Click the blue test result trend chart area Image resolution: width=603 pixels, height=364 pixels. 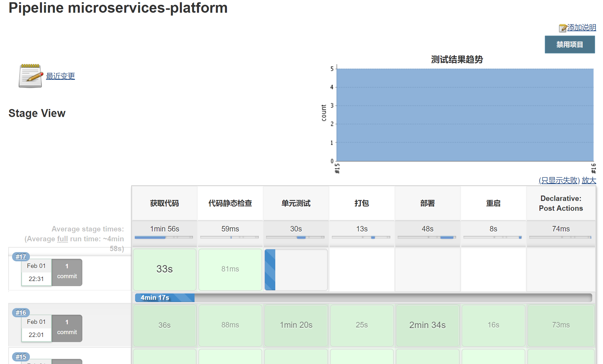(465, 115)
